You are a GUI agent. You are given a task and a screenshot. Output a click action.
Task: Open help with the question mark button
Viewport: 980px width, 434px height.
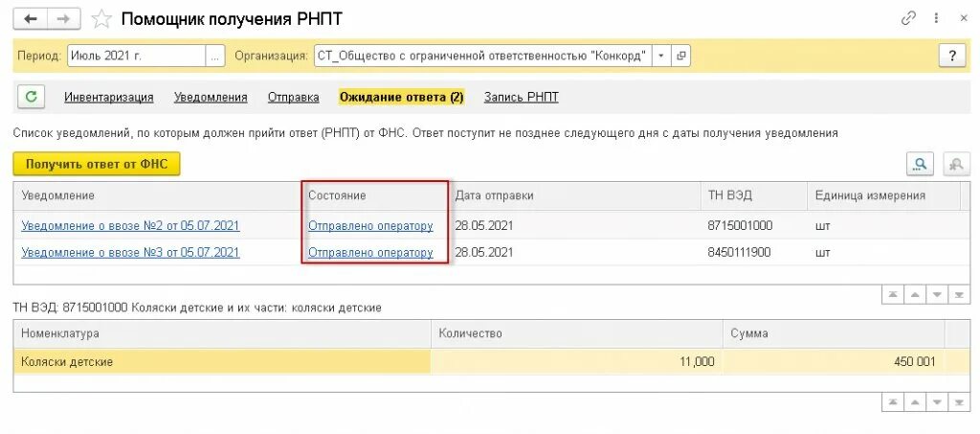point(952,56)
